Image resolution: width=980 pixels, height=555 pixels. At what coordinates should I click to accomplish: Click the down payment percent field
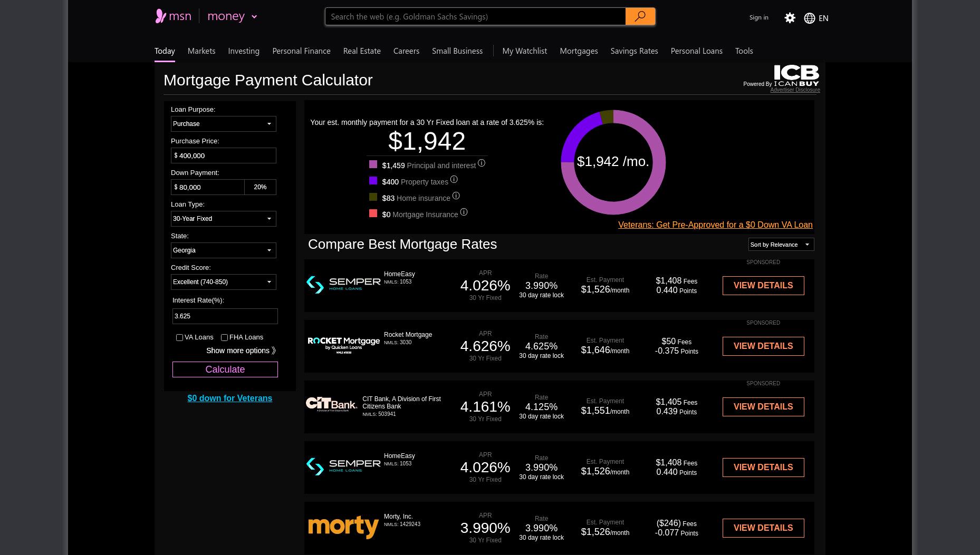[x=261, y=187]
